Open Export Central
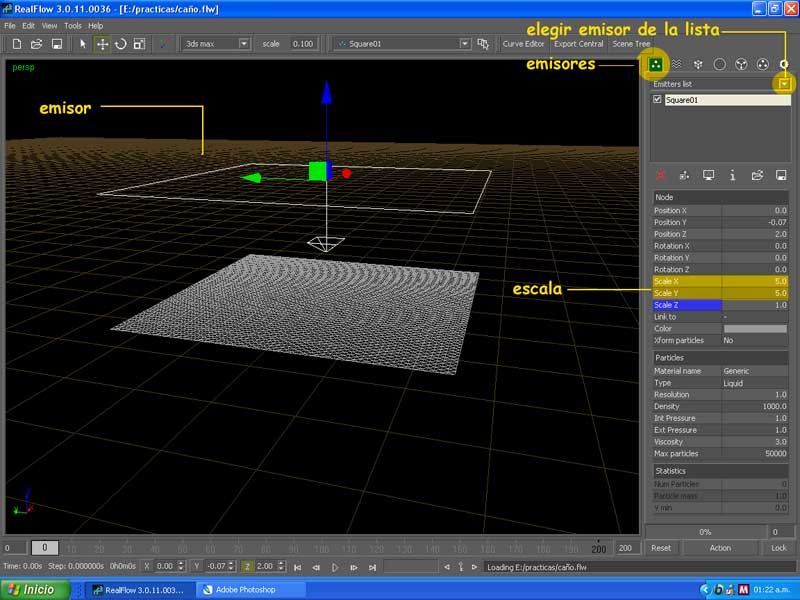This screenshot has width=800, height=600. coord(579,44)
